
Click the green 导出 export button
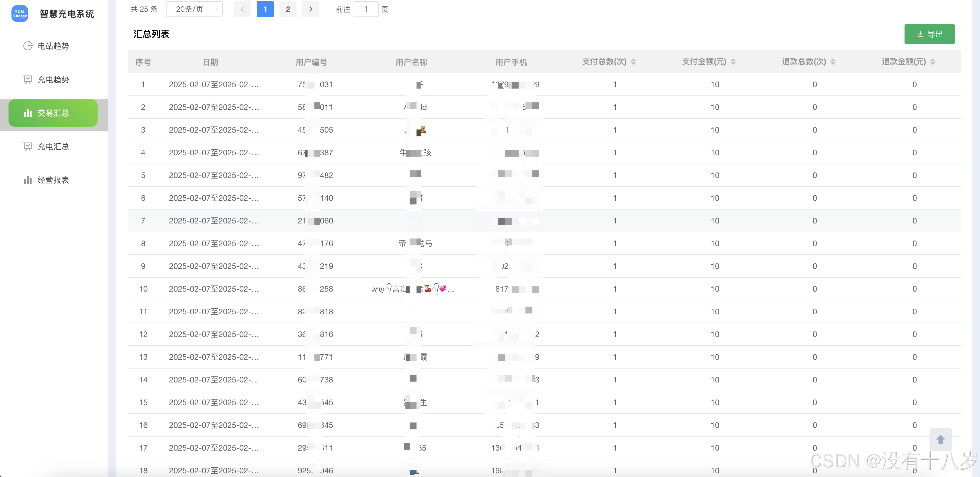(929, 34)
